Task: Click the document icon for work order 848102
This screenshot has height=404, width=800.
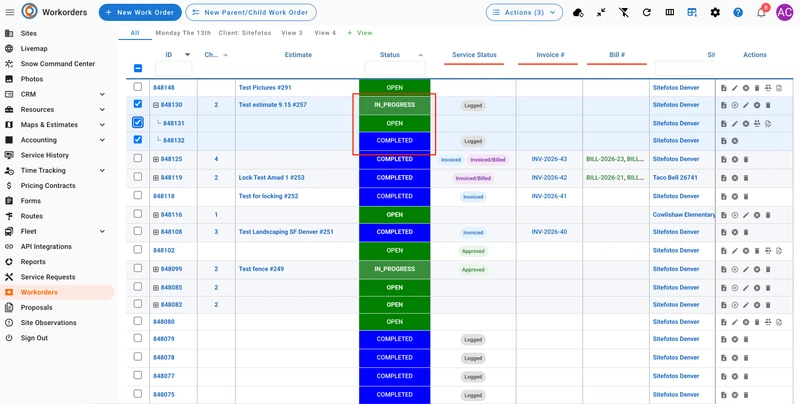Action: [x=723, y=251]
